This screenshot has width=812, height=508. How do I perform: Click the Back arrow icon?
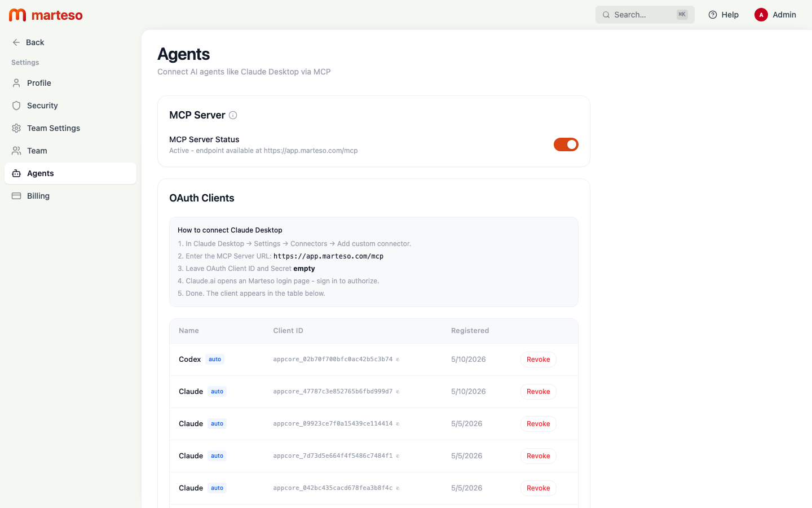click(x=16, y=42)
